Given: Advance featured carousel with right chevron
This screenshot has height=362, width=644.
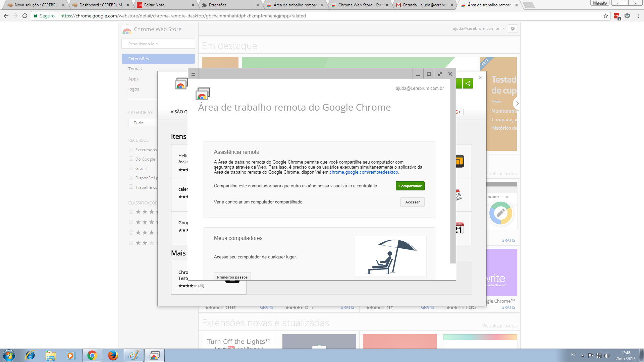Looking at the screenshot, I should click(x=517, y=104).
